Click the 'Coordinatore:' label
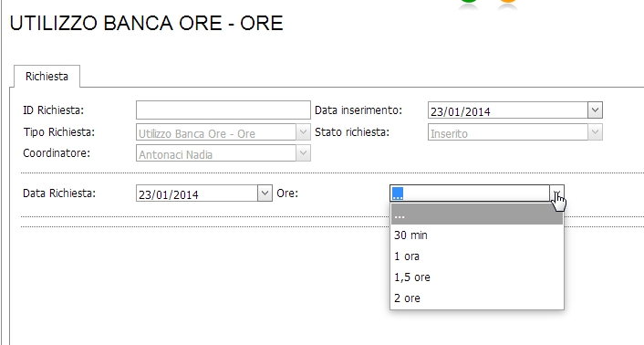 click(57, 153)
